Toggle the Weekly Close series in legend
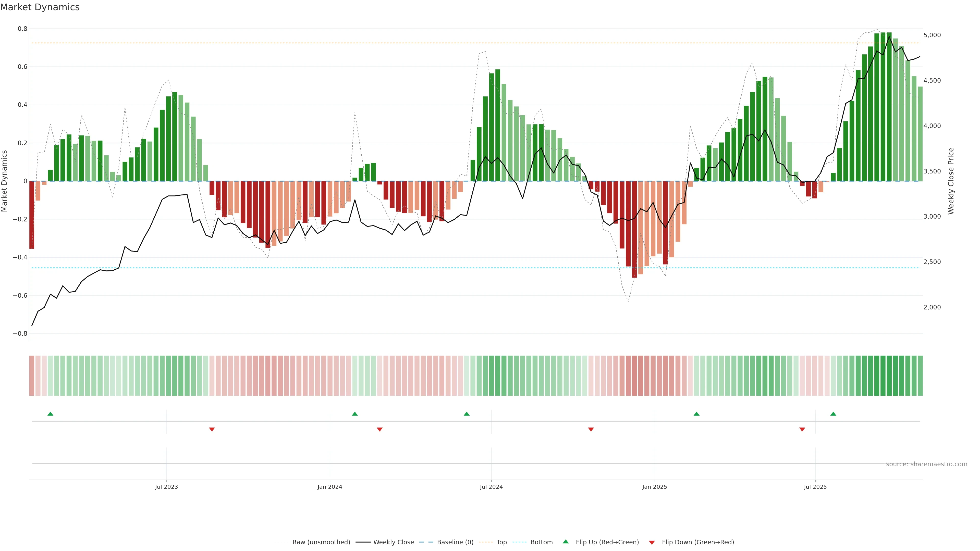 tap(393, 542)
